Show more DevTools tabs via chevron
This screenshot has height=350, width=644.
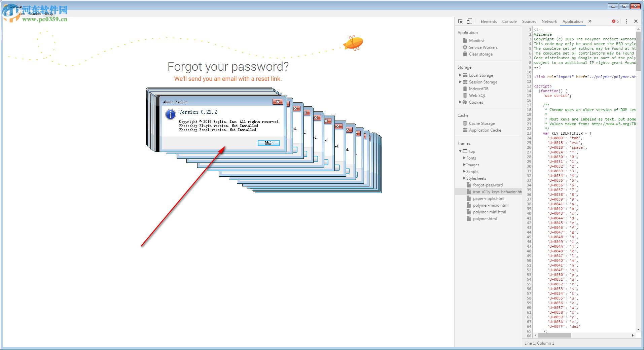[590, 21]
